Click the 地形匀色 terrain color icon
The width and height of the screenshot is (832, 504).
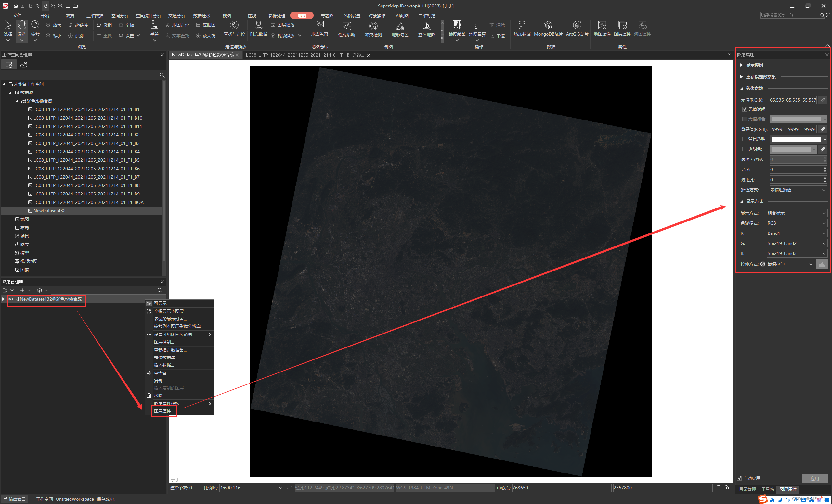coord(400,26)
